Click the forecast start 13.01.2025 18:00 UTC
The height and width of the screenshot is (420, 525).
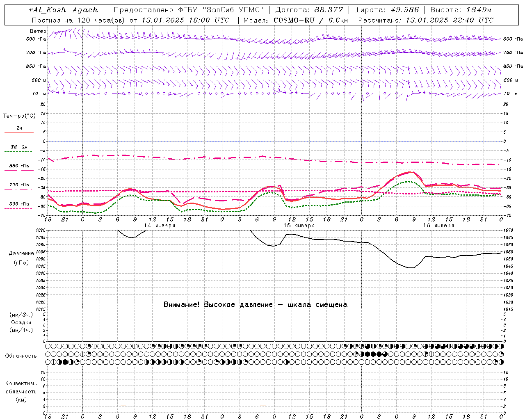[x=185, y=20]
